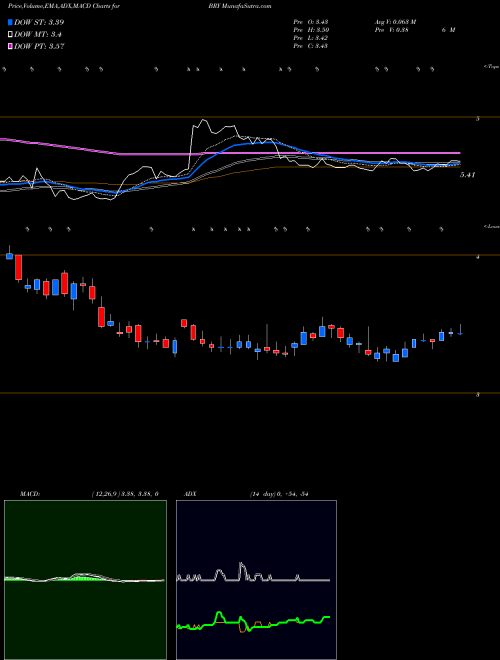
Task: Click the last blue candlestick on the right
Action: [x=460, y=333]
